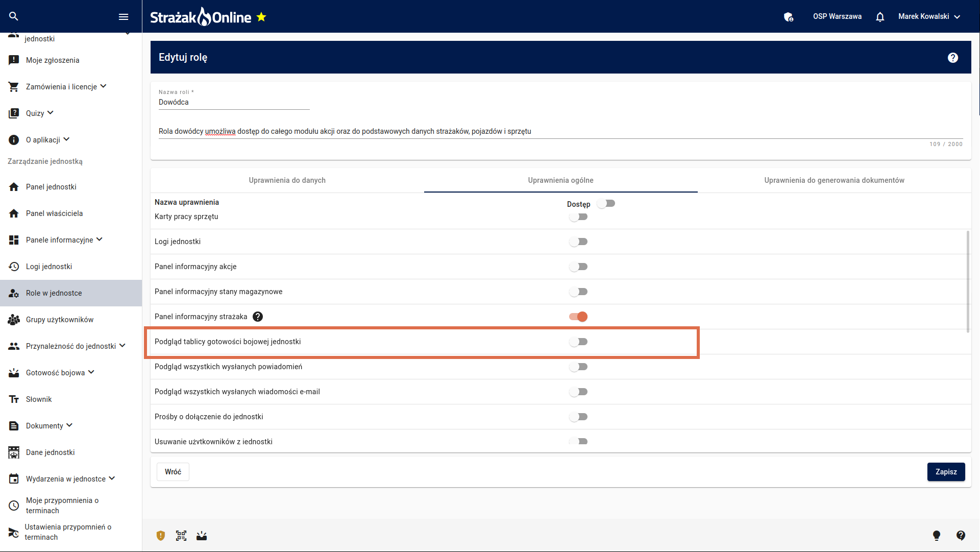Toggle Panel informacyjny stany magazynowe switch
980x552 pixels.
(x=578, y=292)
